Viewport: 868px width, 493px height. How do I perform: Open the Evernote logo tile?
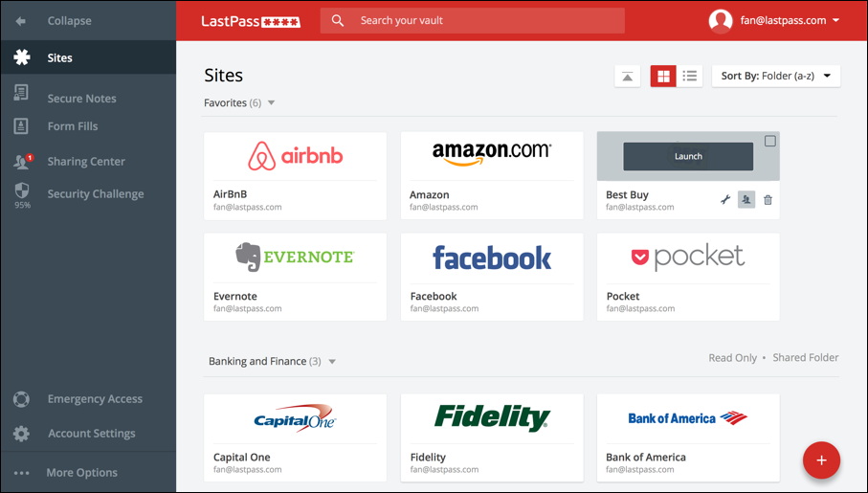pos(295,257)
